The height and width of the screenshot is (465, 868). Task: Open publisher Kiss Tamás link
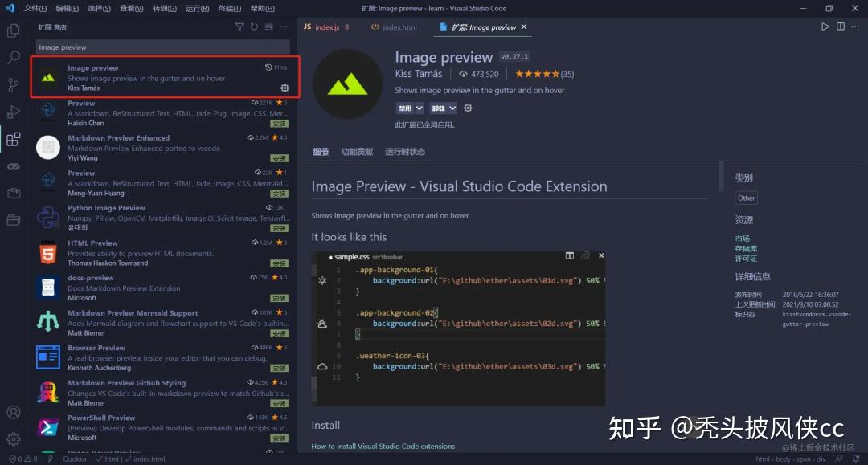tap(419, 74)
